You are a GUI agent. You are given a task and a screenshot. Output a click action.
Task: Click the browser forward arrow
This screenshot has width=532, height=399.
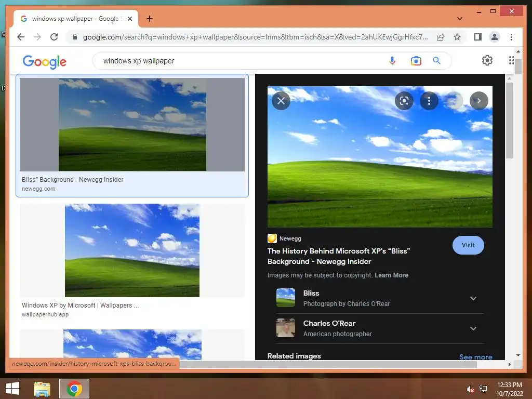coord(37,37)
